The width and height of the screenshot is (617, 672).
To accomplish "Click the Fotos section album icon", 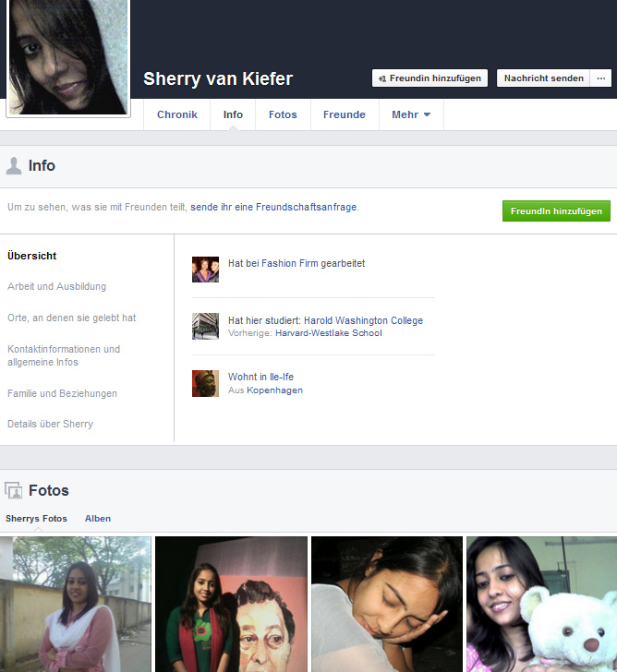I will click(x=14, y=490).
